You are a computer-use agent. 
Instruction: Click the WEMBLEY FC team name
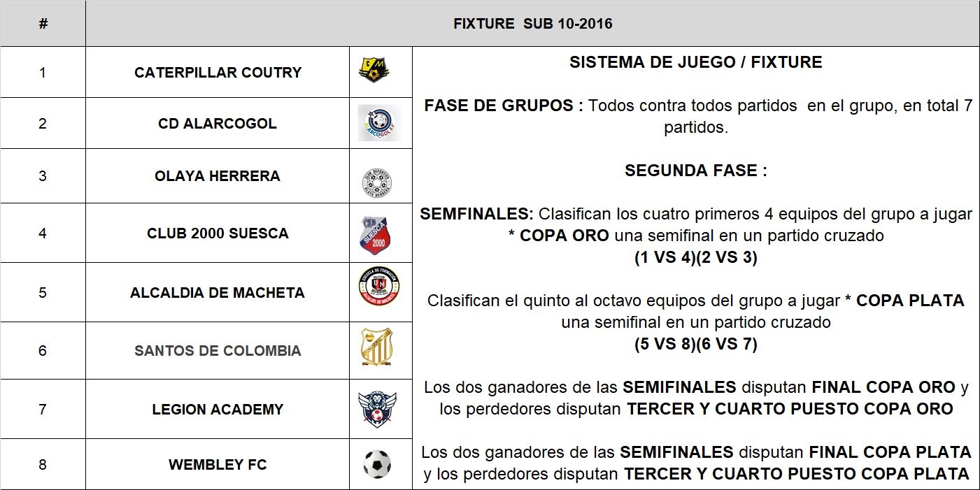coord(218,464)
